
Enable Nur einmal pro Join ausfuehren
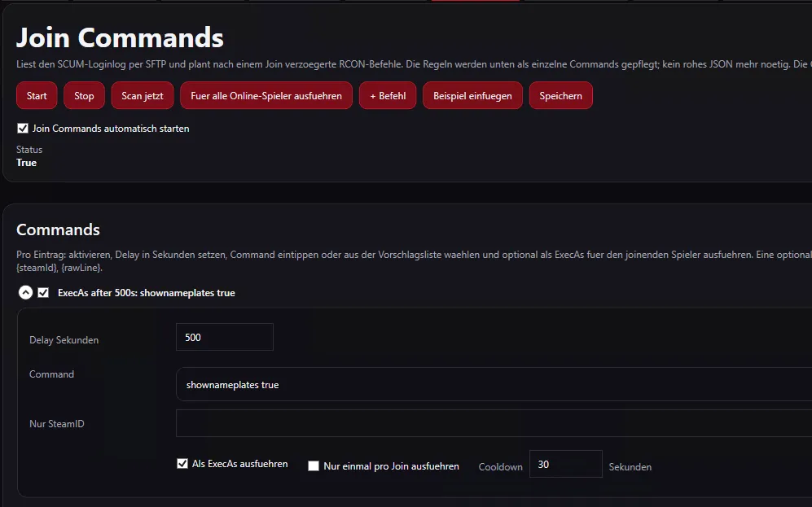click(314, 466)
